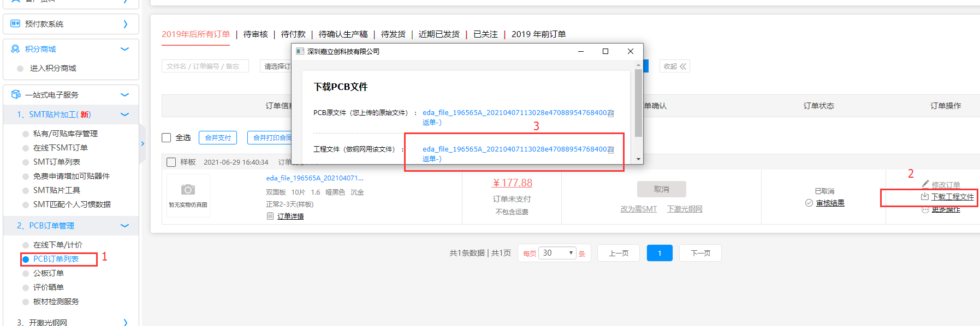
Task: Click the 一站式电子服务 cube icon
Action: click(15, 94)
